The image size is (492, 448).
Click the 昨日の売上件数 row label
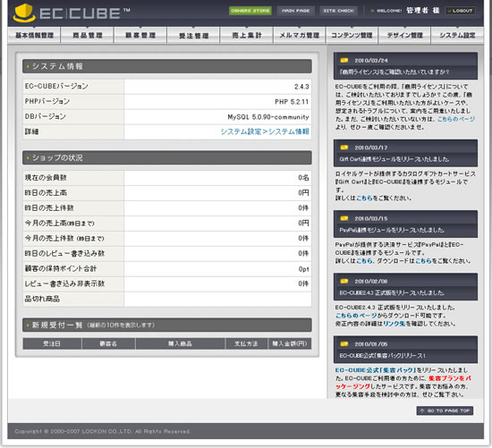point(49,207)
